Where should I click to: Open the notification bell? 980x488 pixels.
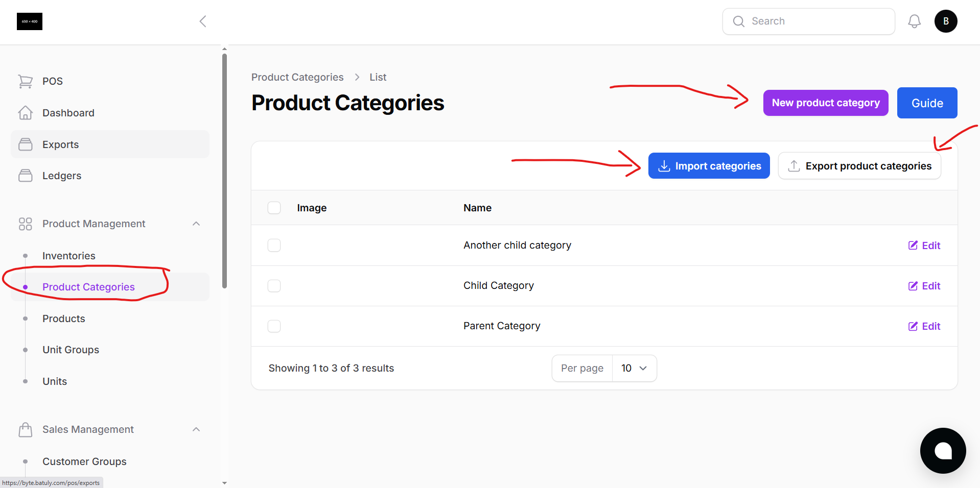tap(914, 21)
